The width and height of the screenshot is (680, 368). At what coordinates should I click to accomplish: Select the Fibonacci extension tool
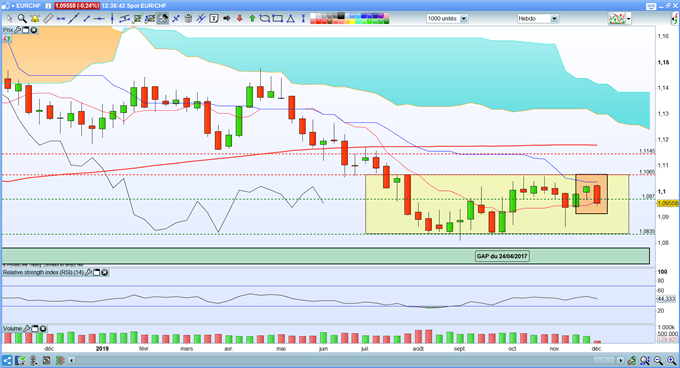150,18
